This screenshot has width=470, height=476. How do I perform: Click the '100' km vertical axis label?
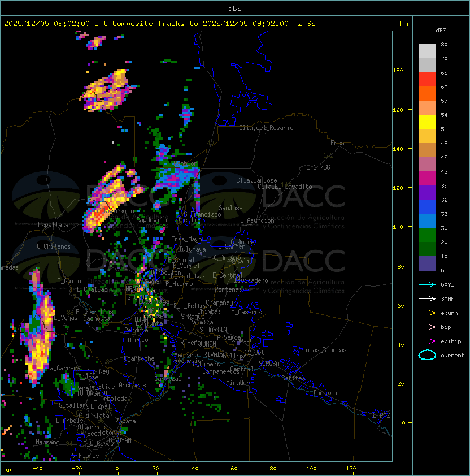(398, 227)
